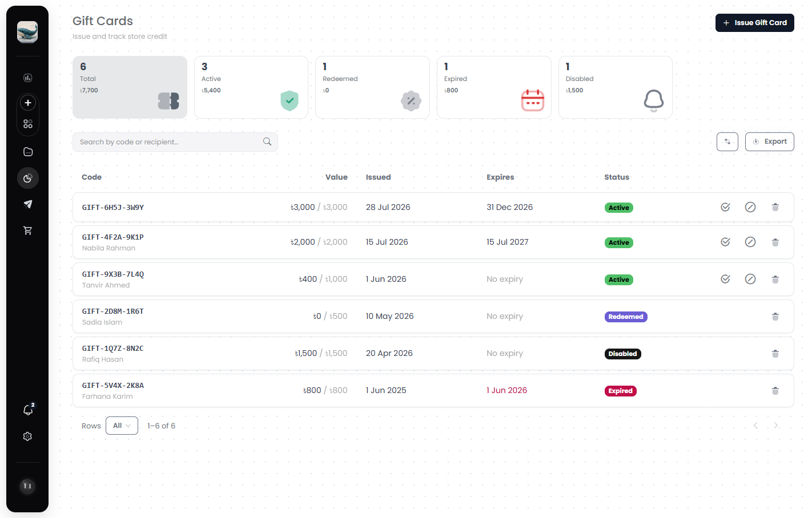The image size is (812, 518).
Task: Click the sort toggle button beside Export
Action: tap(727, 141)
